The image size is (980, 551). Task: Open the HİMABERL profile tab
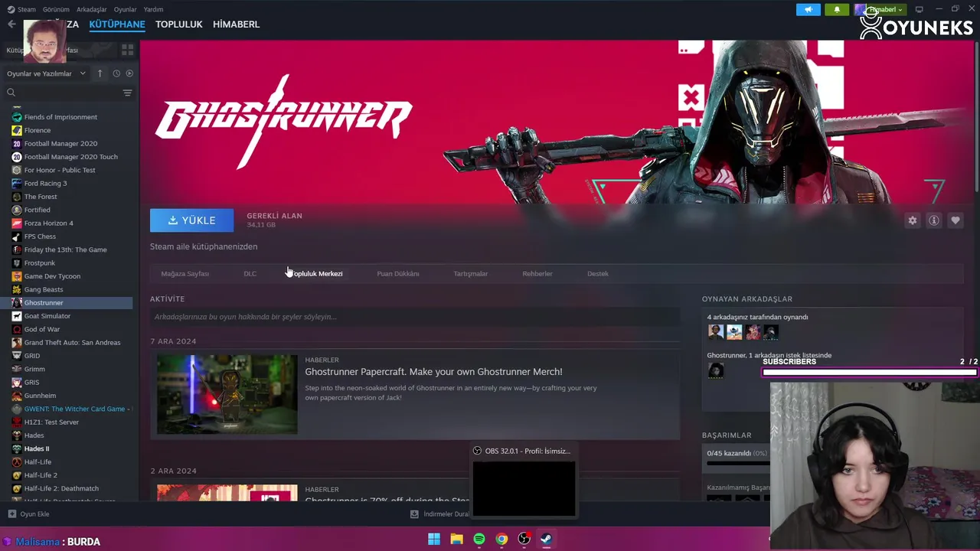pos(237,24)
